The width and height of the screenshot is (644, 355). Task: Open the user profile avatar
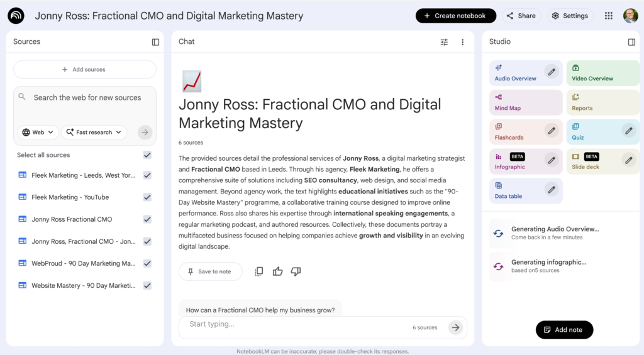(630, 16)
